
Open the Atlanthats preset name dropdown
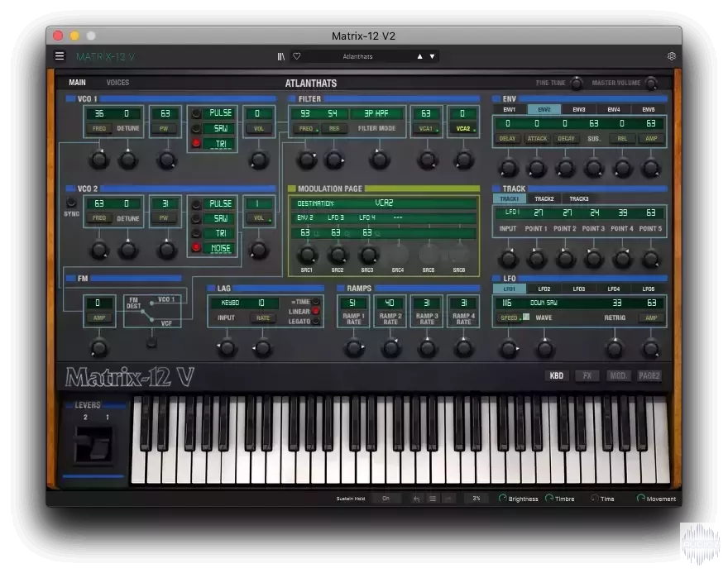357,56
